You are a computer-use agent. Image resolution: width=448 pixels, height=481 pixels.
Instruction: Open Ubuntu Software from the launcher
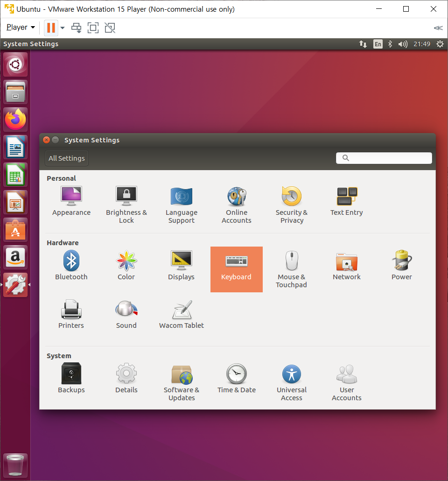(x=15, y=230)
